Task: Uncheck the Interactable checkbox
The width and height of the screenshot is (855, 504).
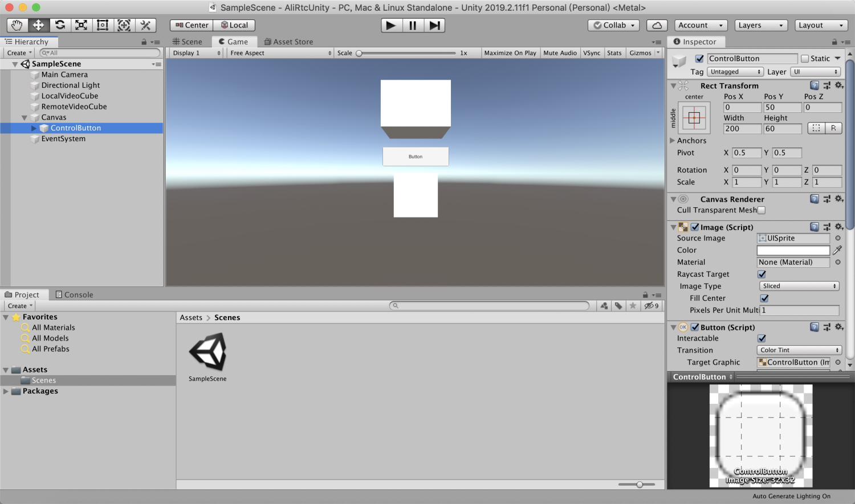Action: click(x=762, y=338)
